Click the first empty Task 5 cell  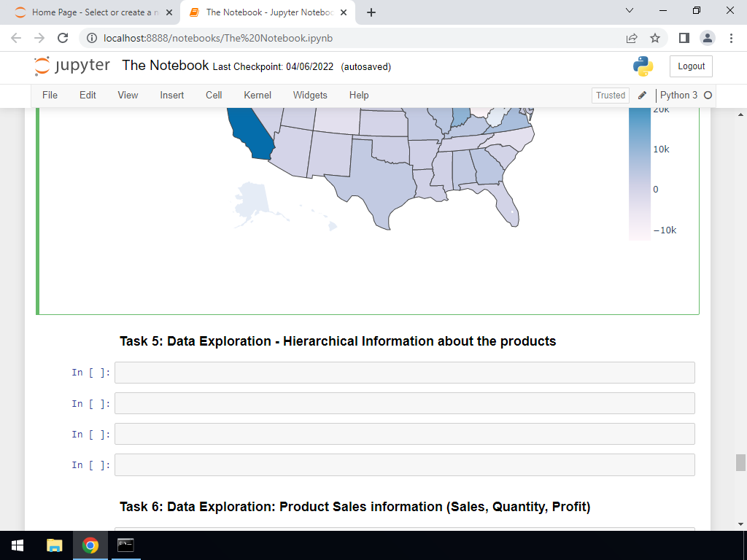coord(404,373)
